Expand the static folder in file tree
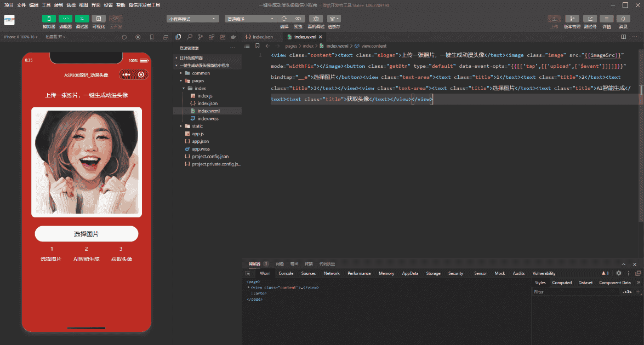This screenshot has width=644, height=345. pos(197,126)
